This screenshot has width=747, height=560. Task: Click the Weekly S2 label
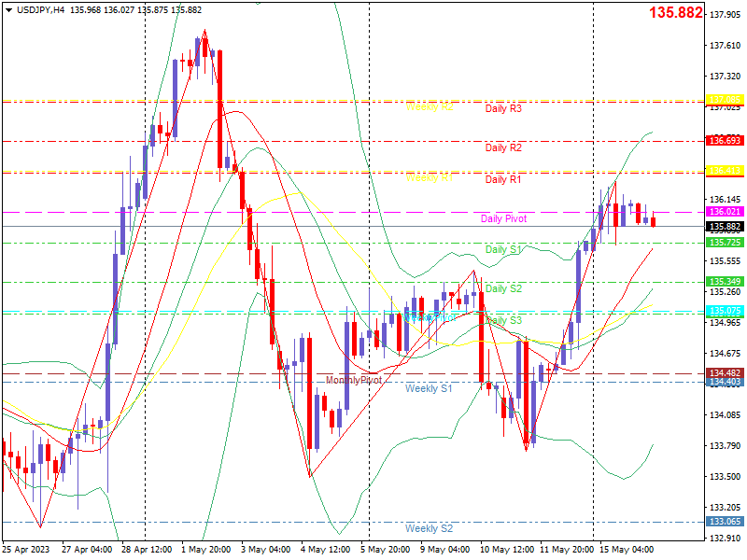429,528
